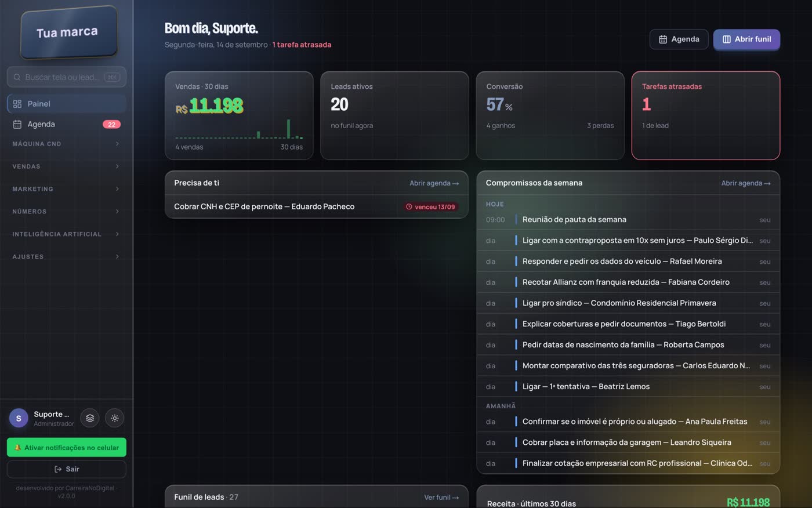Expand the Marketing sidebar section
The width and height of the screenshot is (812, 508).
pyautogui.click(x=66, y=189)
